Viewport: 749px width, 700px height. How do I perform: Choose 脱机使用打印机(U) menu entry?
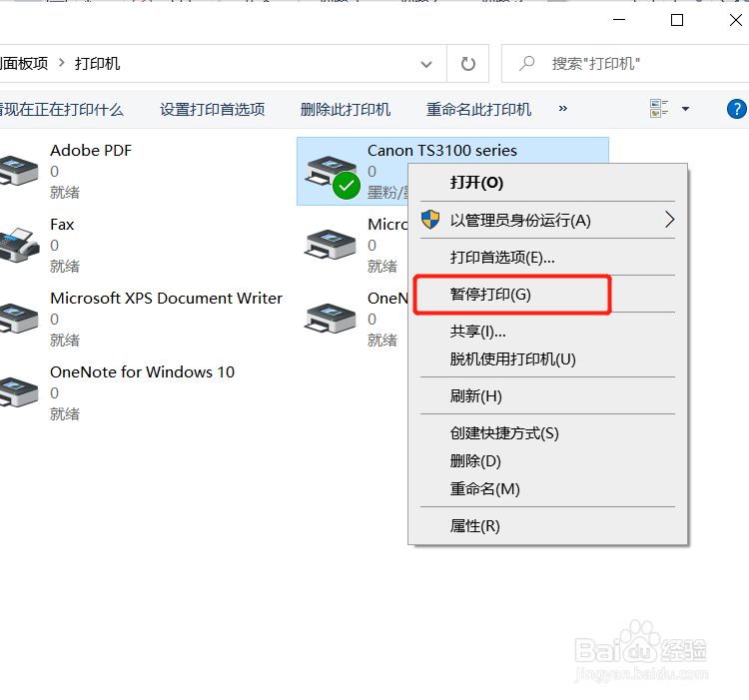[x=547, y=359]
